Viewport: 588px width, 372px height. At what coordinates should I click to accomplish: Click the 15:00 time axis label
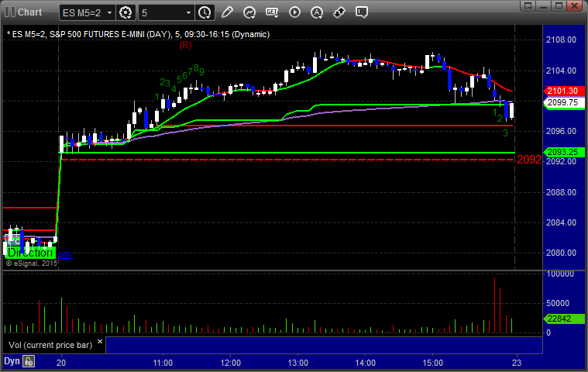point(433,363)
